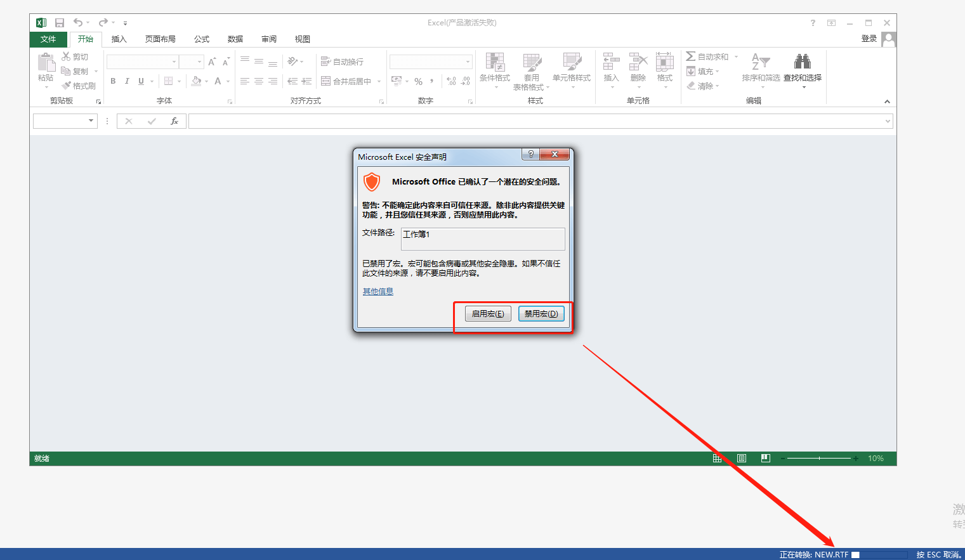This screenshot has width=965, height=560.
Task: Click the borders icon
Action: 168,81
